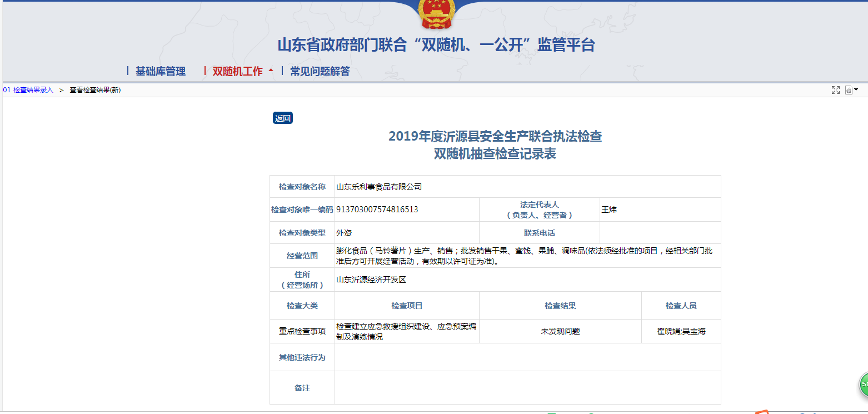Screen dimensions: 868x414
Task: Click legal representative name 王炜
Action: [609, 210]
